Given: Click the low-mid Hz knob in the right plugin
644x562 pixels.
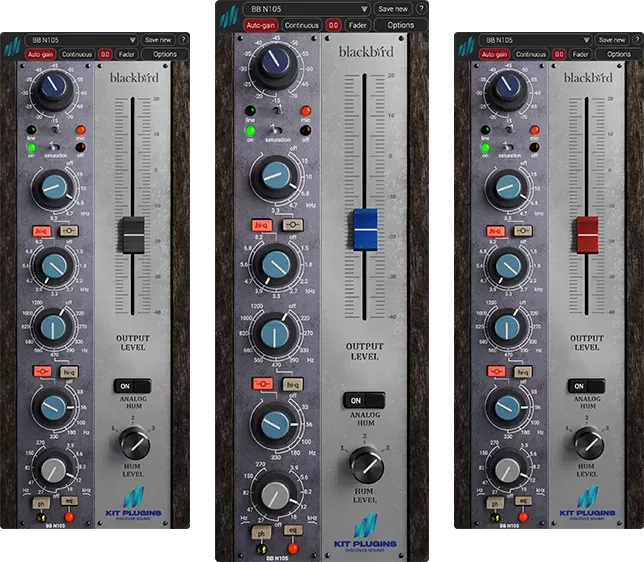Looking at the screenshot, I should click(507, 327).
